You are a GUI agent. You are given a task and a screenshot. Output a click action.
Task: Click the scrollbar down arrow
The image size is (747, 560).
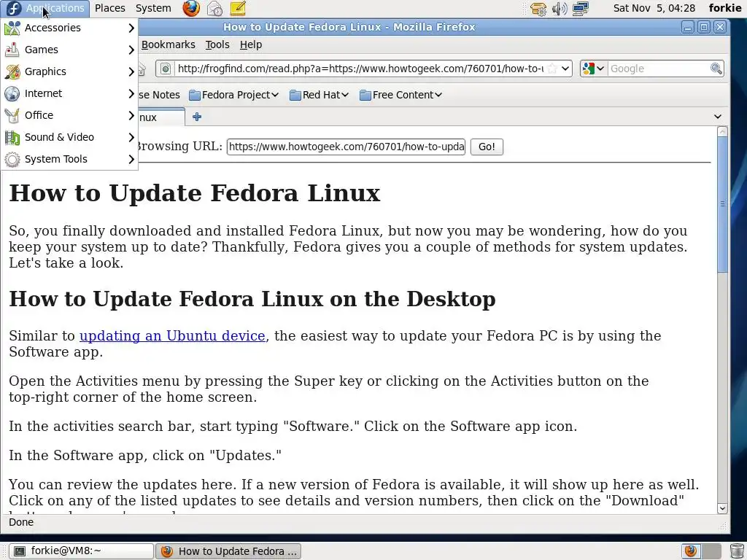722,508
